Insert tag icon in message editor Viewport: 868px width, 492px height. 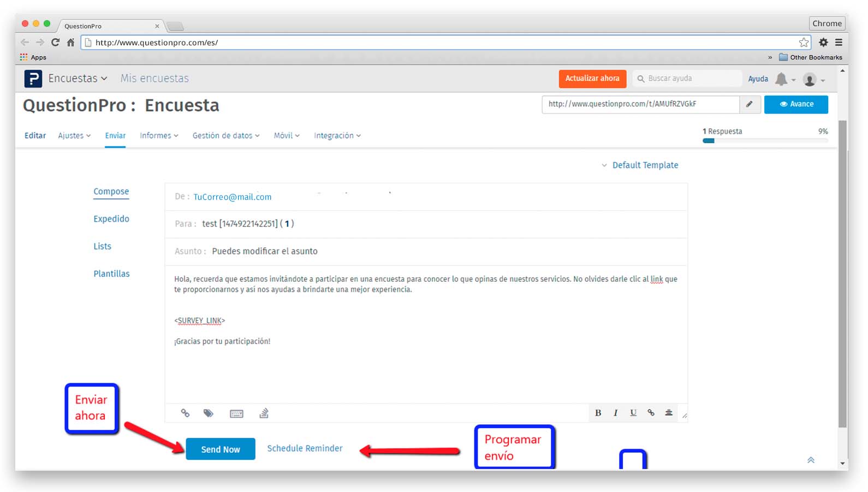pyautogui.click(x=209, y=413)
